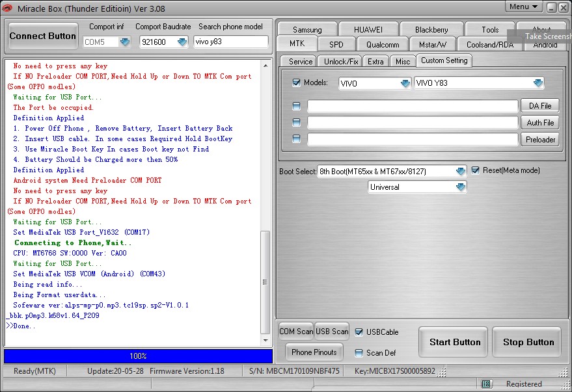Open the Service sub-tab
Screen dimensions: 572x392
[301, 61]
